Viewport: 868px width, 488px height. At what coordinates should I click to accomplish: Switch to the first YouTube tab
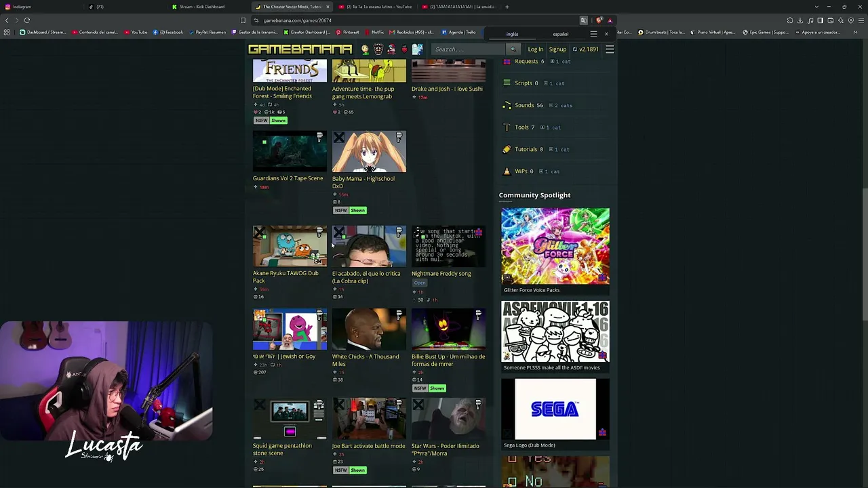pyautogui.click(x=376, y=7)
